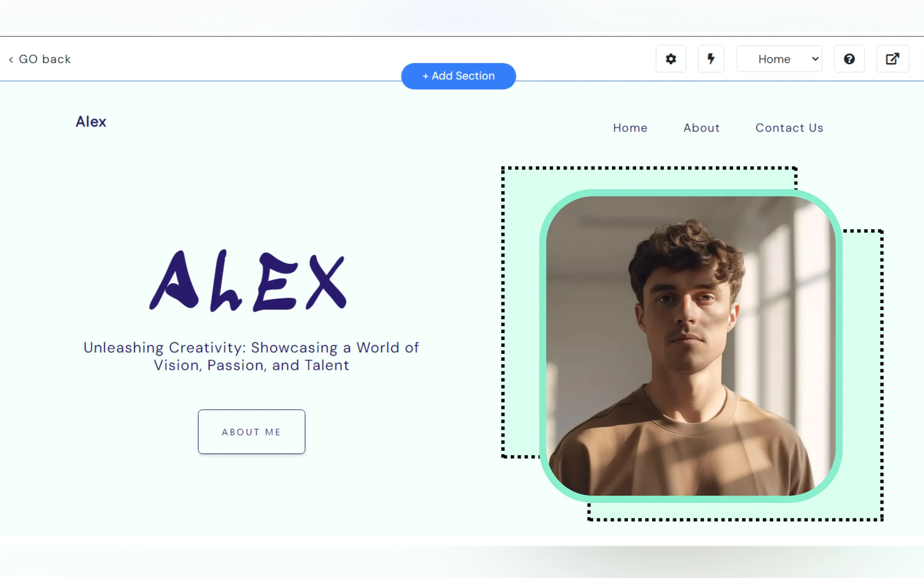Click the back chevron arrow icon
This screenshot has width=924, height=578.
(11, 60)
